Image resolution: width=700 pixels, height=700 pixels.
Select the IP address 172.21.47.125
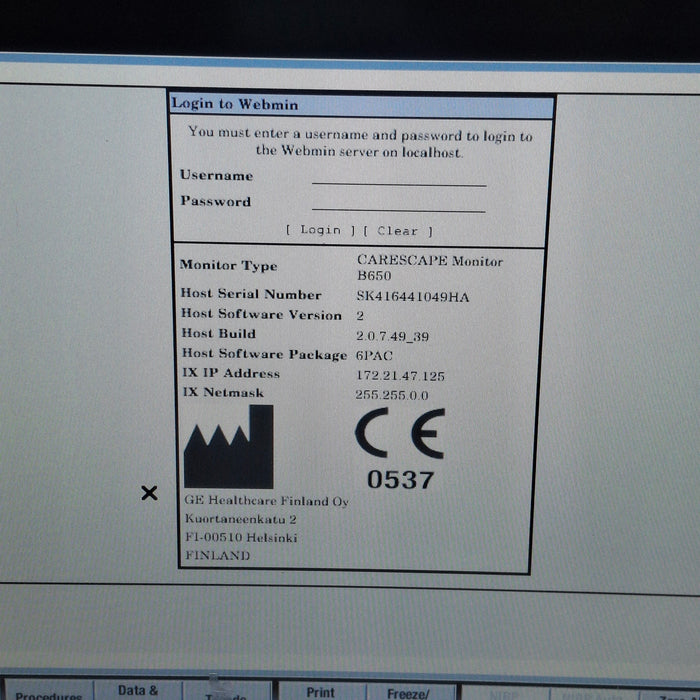point(400,376)
